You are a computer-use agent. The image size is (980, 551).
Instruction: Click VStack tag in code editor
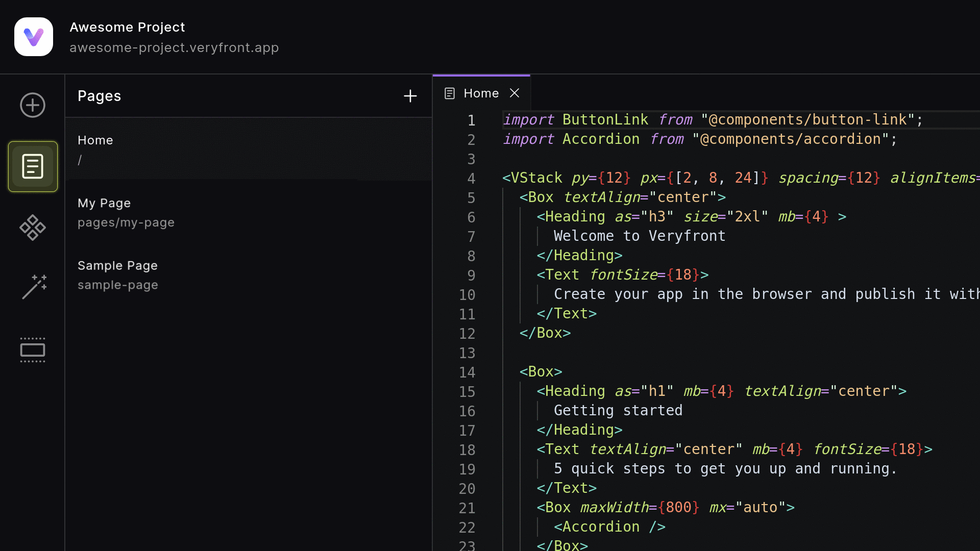pos(536,178)
